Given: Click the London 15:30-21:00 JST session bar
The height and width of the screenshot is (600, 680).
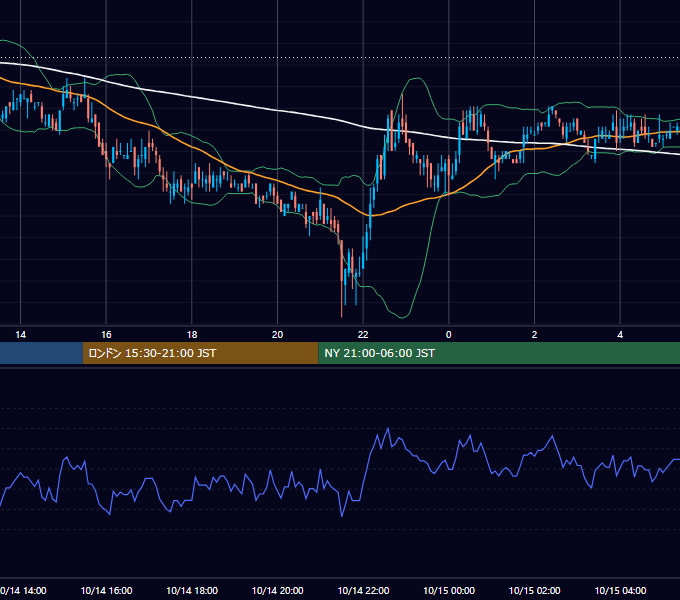Looking at the screenshot, I should [200, 353].
